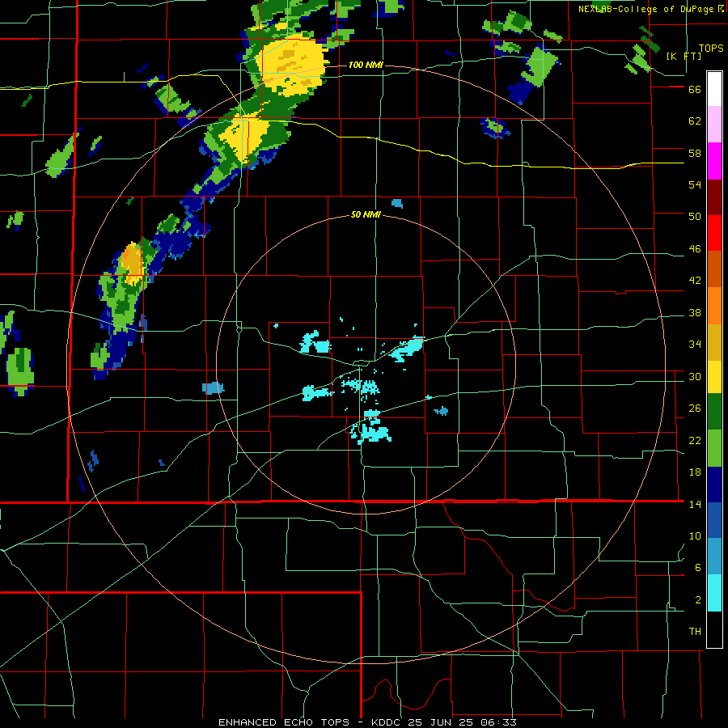Click the "100 NMI" range ring label
728x728 pixels.
click(366, 65)
